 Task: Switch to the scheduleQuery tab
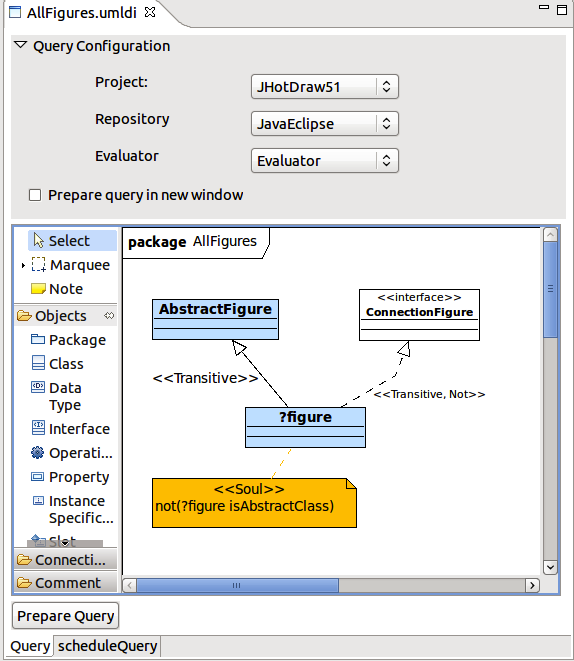107,646
